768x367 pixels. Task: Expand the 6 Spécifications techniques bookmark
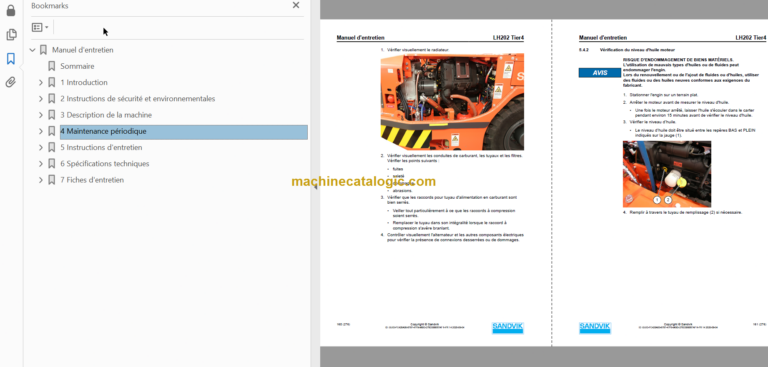[x=41, y=164]
